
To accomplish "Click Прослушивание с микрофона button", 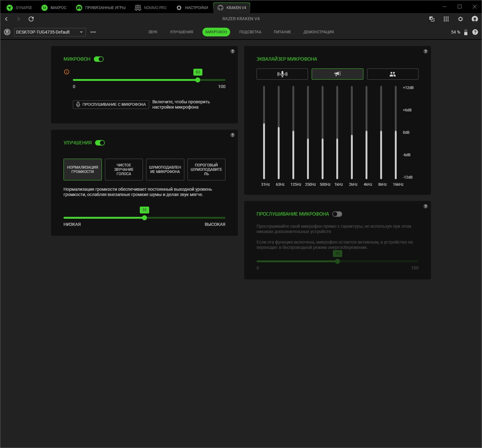I will click(x=111, y=105).
